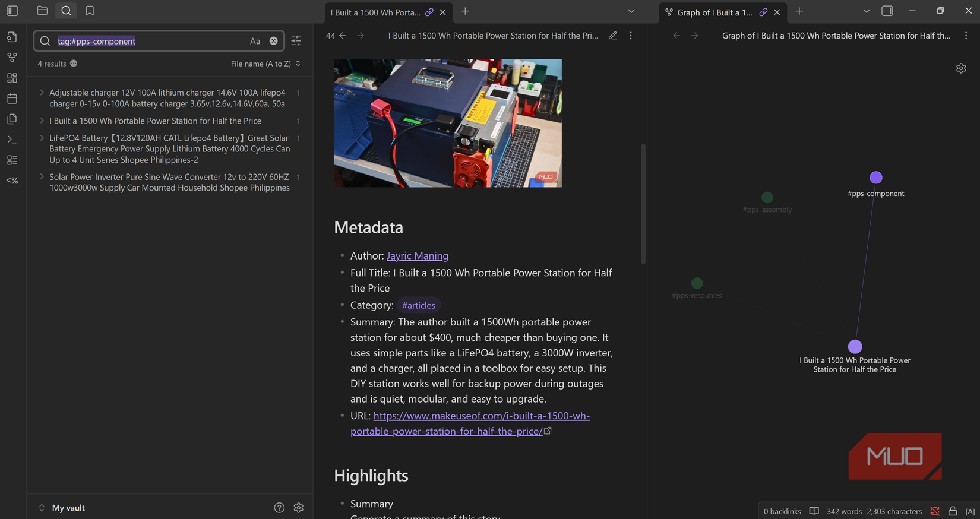Toggle the right sidebar panel

pyautogui.click(x=887, y=11)
